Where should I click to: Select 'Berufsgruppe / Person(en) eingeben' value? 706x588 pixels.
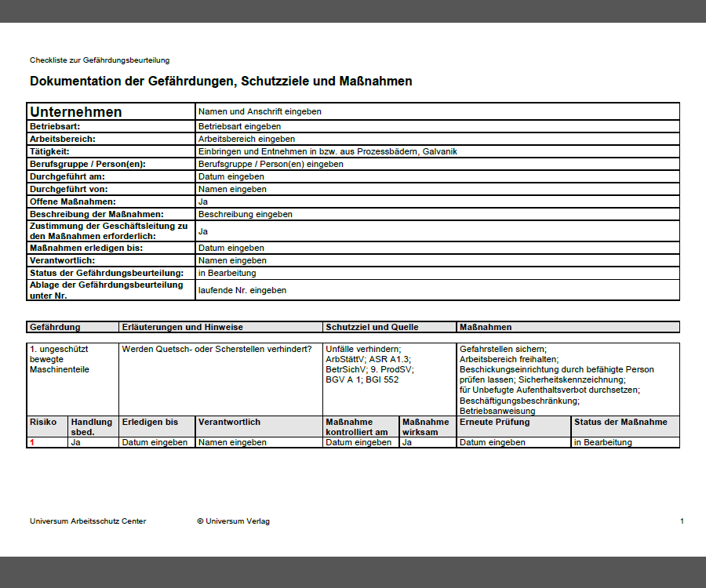[271, 164]
